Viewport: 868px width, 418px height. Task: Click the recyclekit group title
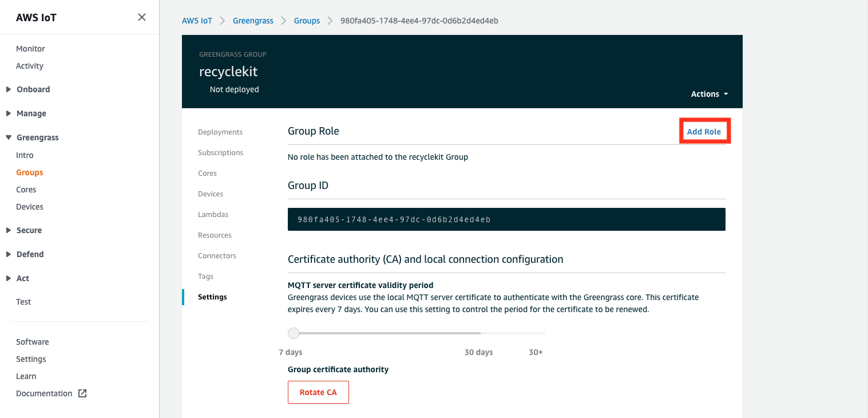(x=228, y=72)
